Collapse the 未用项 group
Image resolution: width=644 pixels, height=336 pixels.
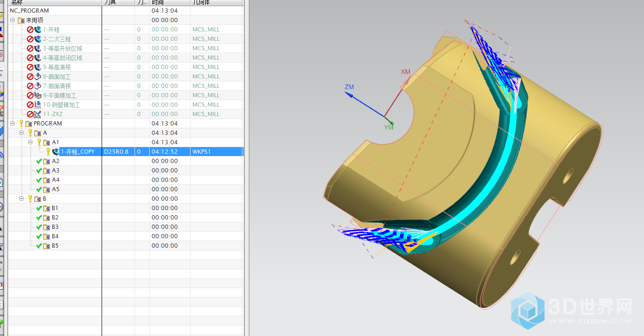point(13,20)
